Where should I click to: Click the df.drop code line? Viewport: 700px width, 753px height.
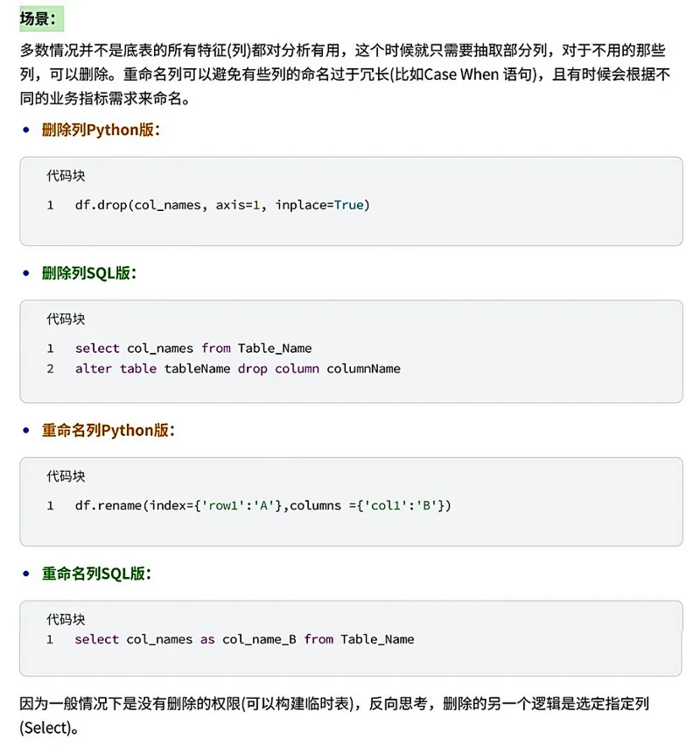222,205
